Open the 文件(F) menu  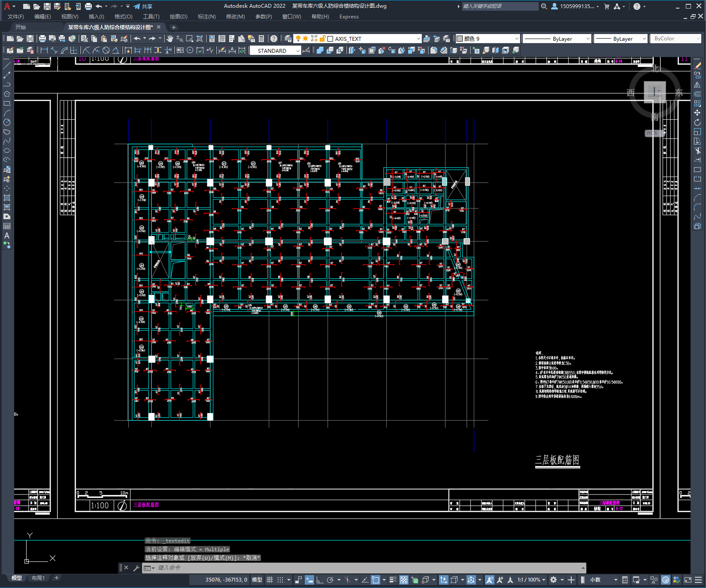(16, 17)
